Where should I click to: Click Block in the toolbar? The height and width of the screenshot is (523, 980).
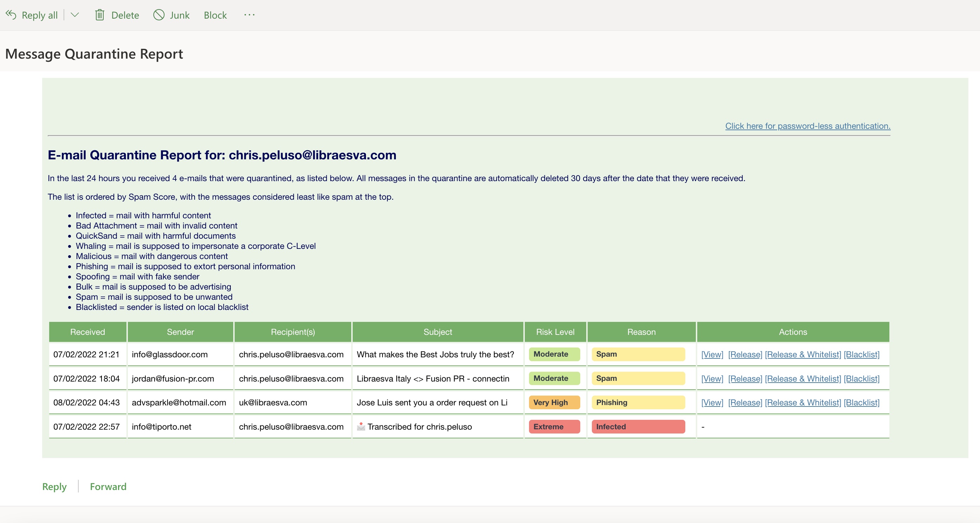(215, 15)
